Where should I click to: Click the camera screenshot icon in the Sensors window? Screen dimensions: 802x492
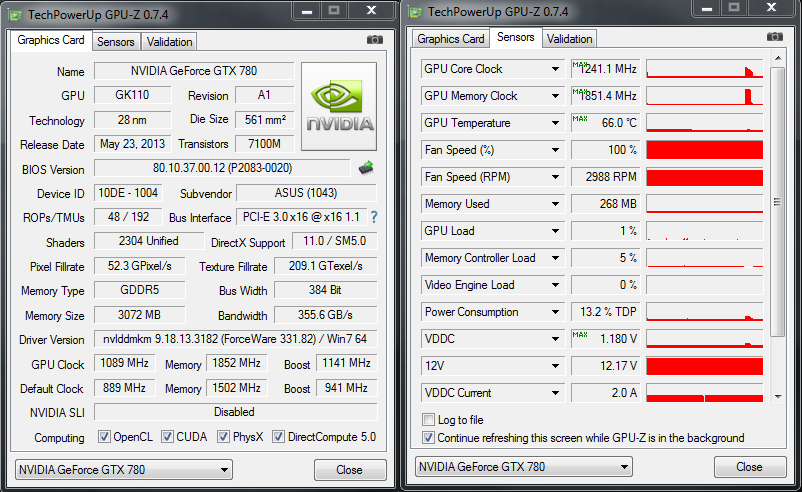(774, 37)
